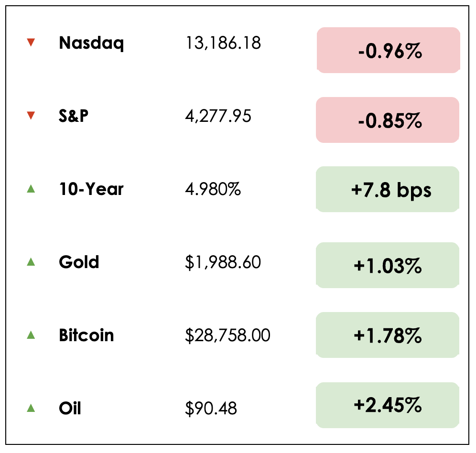Select the Nasdaq index label
Image resolution: width=476 pixels, height=453 pixels.
pyautogui.click(x=91, y=43)
